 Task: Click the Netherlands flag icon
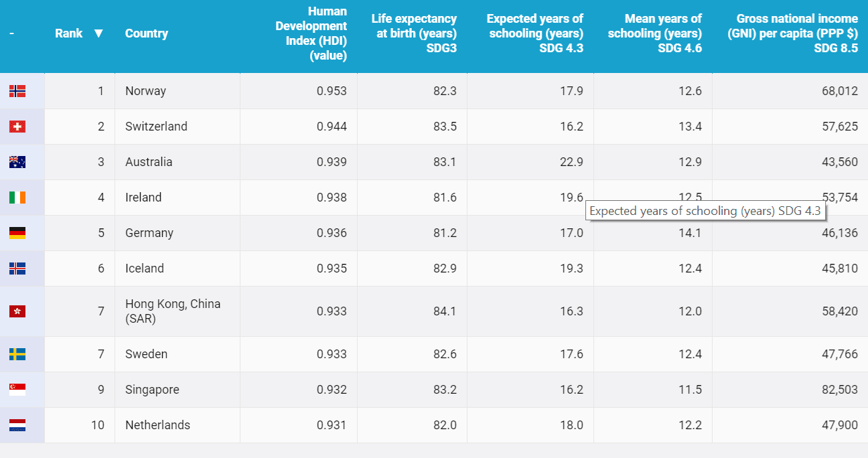coord(17,425)
